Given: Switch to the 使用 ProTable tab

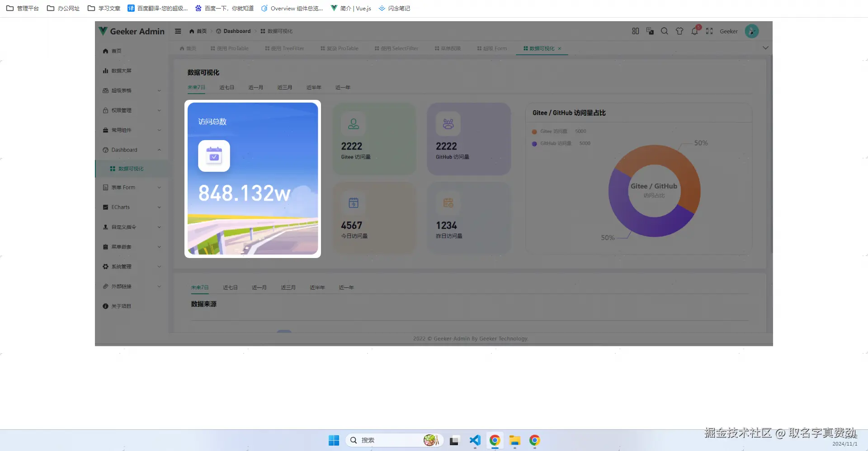Looking at the screenshot, I should click(x=229, y=48).
